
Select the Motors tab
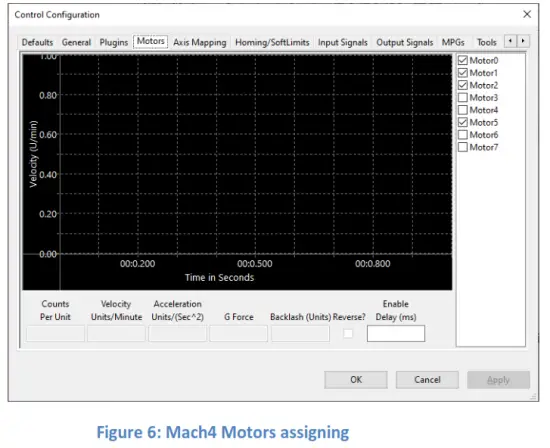click(150, 41)
